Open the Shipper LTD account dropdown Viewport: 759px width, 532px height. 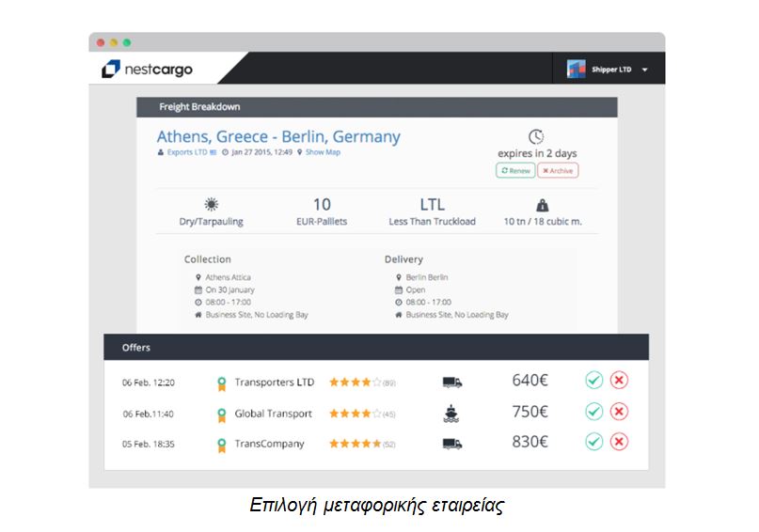(644, 70)
